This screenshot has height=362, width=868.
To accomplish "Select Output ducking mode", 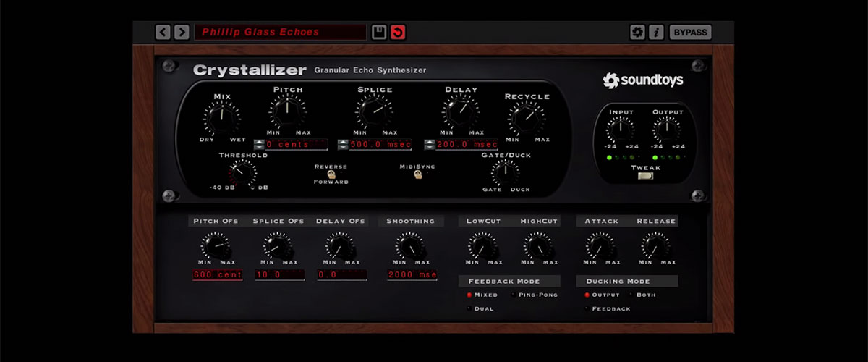I will [x=602, y=295].
